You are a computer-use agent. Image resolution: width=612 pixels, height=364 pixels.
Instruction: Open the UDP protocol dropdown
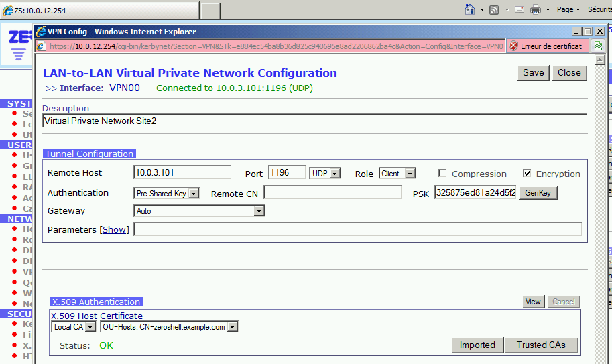click(x=324, y=173)
